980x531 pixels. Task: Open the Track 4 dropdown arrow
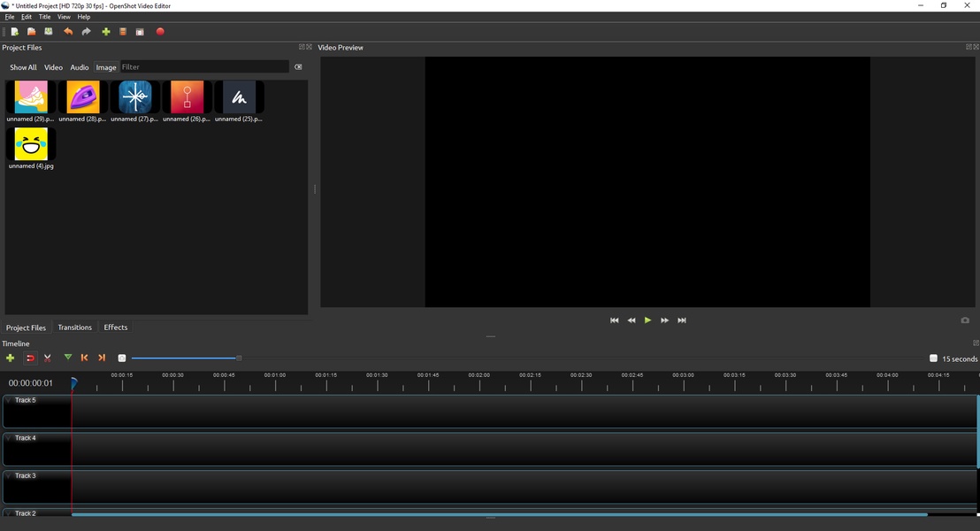point(9,438)
